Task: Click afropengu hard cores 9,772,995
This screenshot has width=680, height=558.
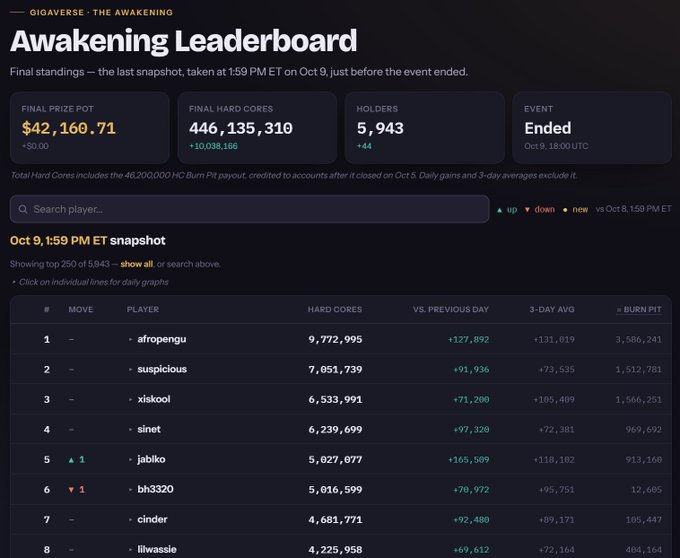Action: 335,339
